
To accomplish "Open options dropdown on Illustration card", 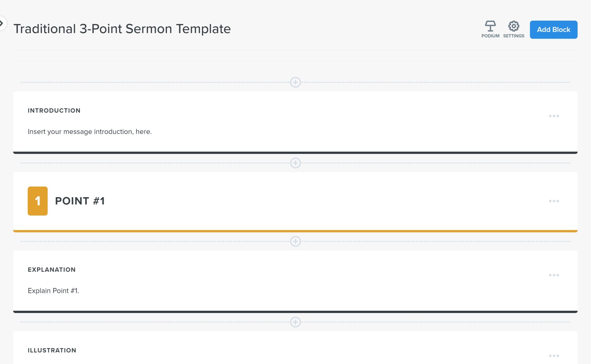I will [x=554, y=356].
